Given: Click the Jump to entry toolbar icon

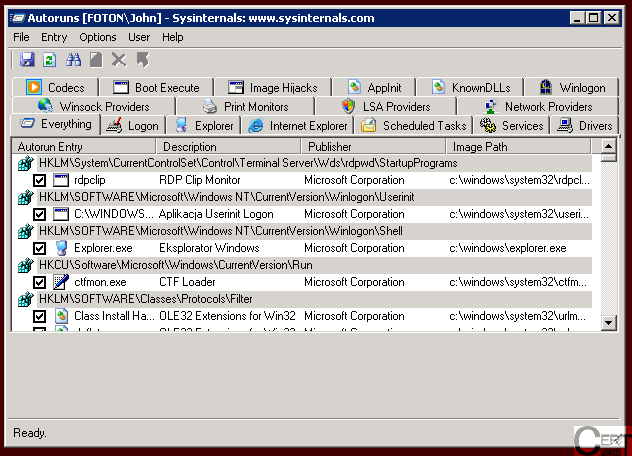Looking at the screenshot, I should coord(142,60).
